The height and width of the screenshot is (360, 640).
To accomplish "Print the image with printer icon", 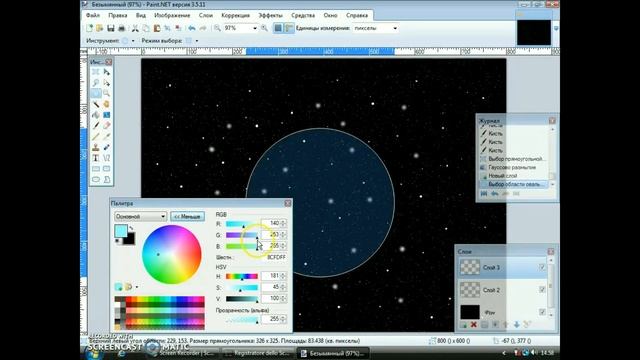I will [x=121, y=28].
